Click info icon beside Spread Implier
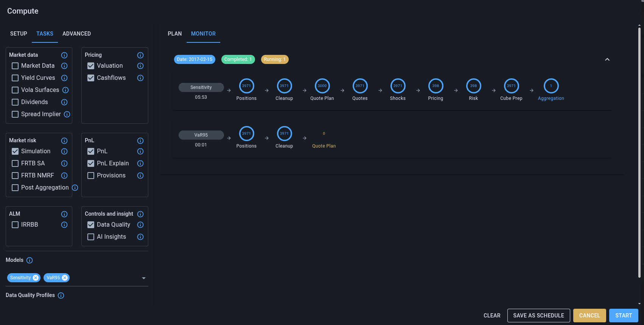The width and height of the screenshot is (644, 325). click(67, 114)
